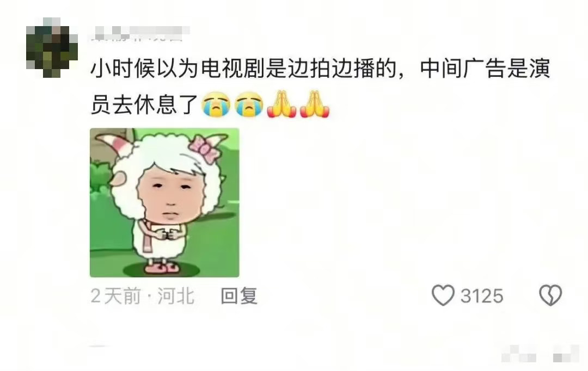Open the commenter's pixelated avatar

click(52, 47)
